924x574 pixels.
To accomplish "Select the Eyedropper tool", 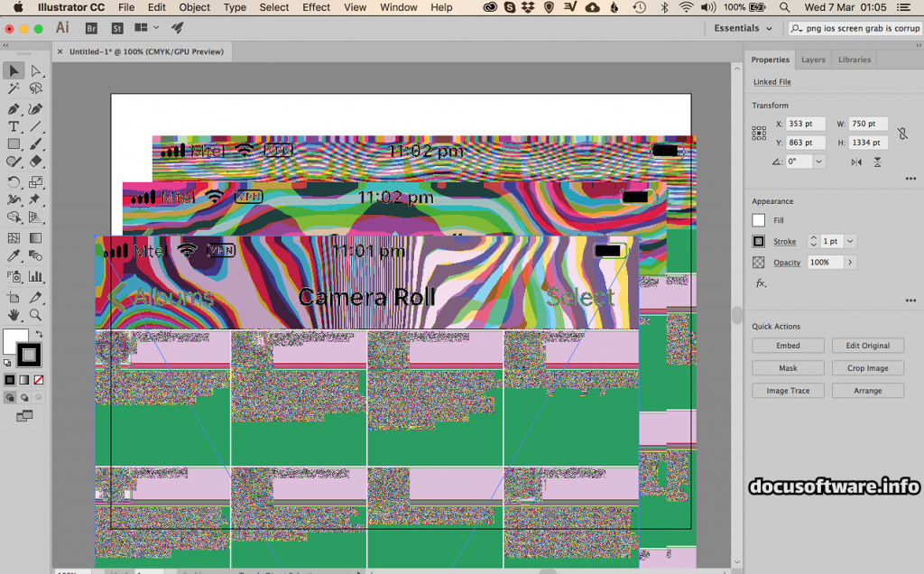I will (14, 257).
